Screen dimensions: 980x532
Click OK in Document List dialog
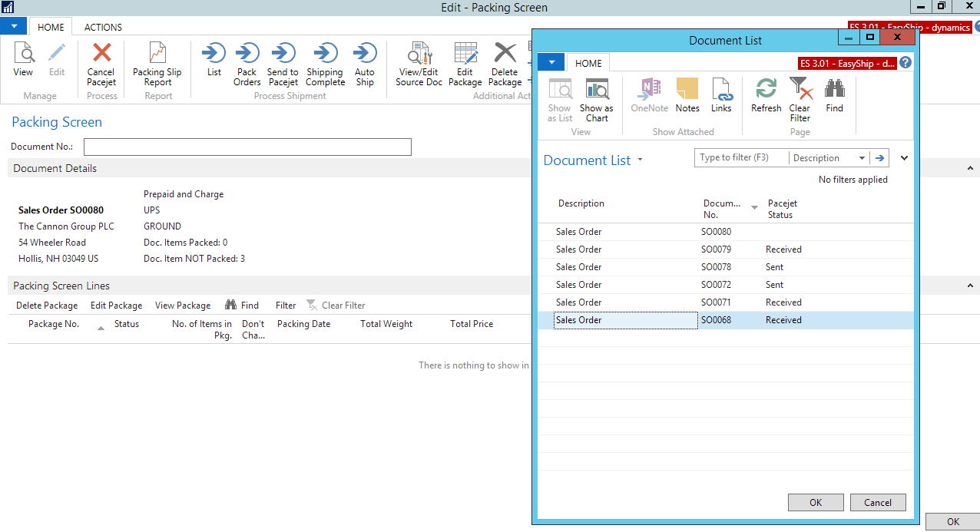point(816,502)
